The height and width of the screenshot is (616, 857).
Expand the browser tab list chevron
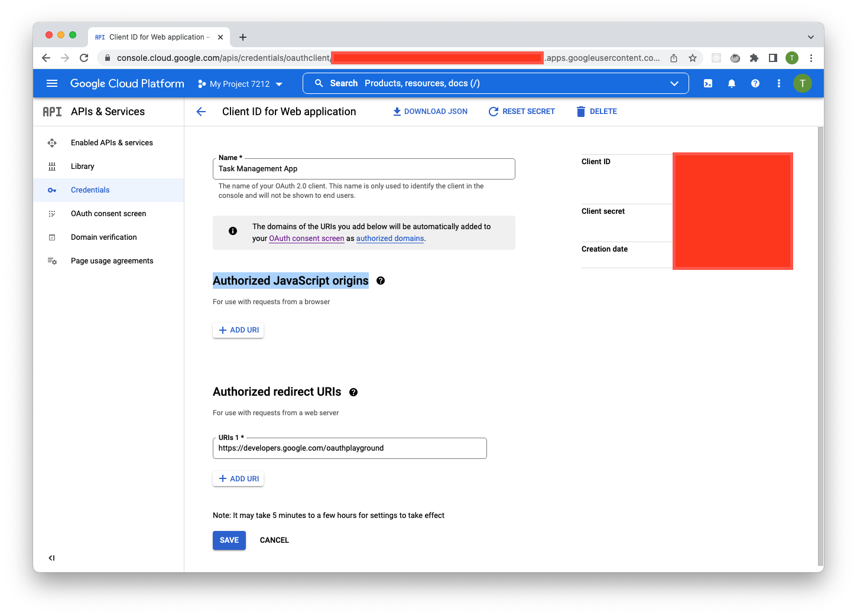click(x=811, y=37)
